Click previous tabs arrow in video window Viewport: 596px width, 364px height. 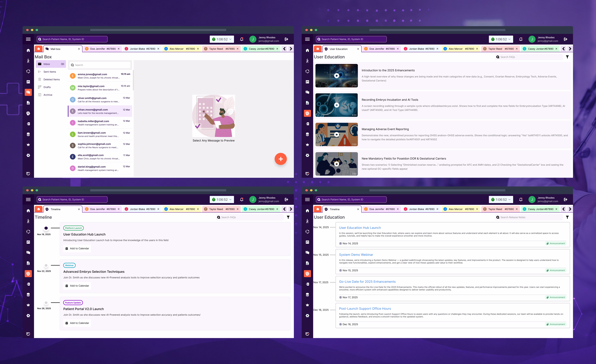(x=564, y=49)
